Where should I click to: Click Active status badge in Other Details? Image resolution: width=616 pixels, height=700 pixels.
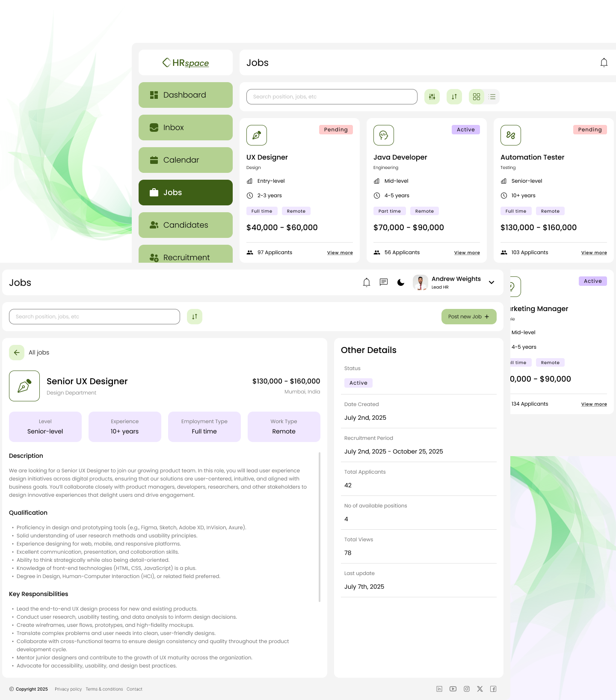pyautogui.click(x=358, y=383)
